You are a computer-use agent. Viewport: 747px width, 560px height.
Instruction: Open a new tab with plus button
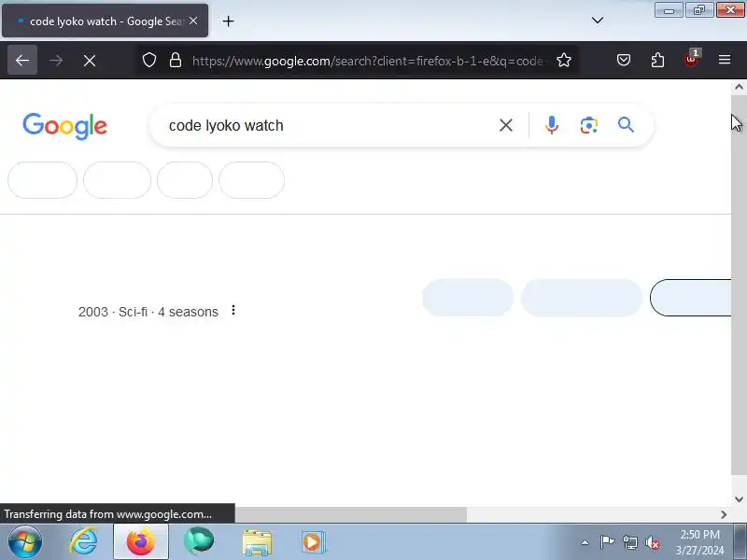tap(228, 21)
